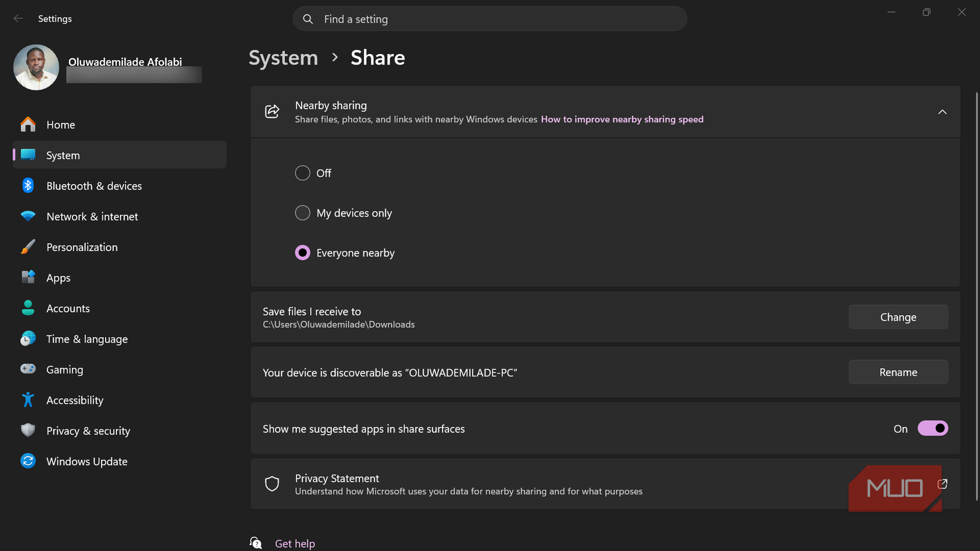The height and width of the screenshot is (551, 980).
Task: Click the Accessibility figure icon
Action: pos(28,400)
